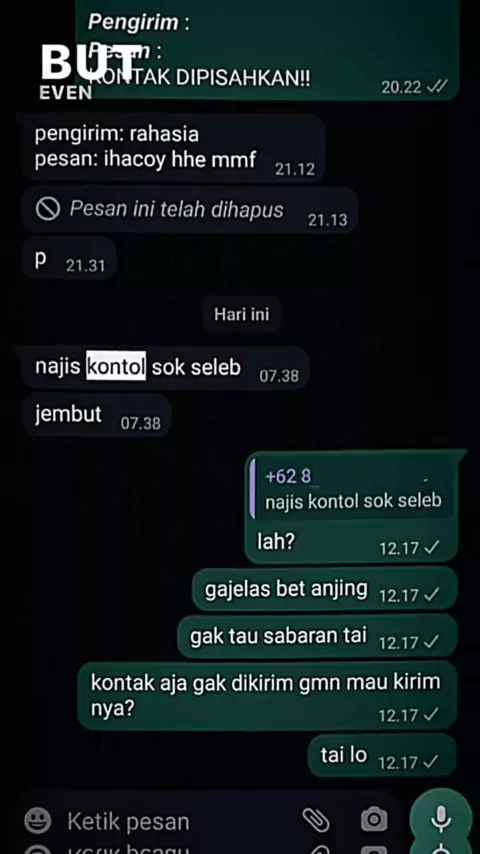Tap the message 'jembut'

pos(97,415)
